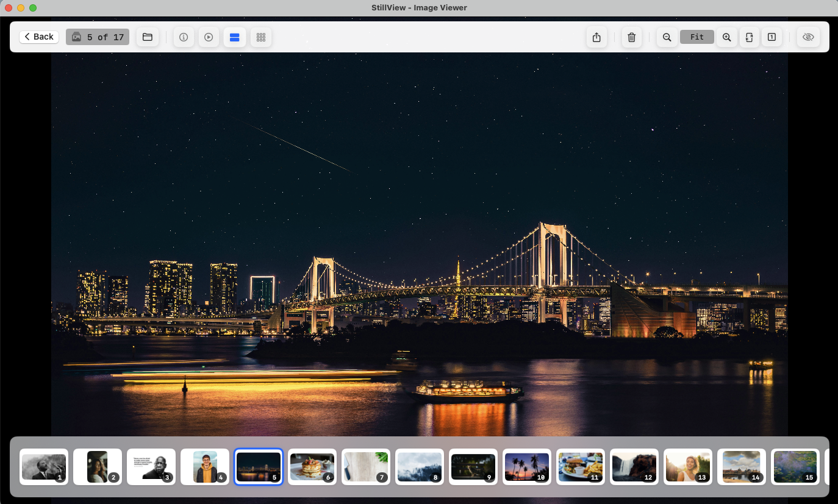
Task: Delete the image with trash icon
Action: click(x=632, y=37)
